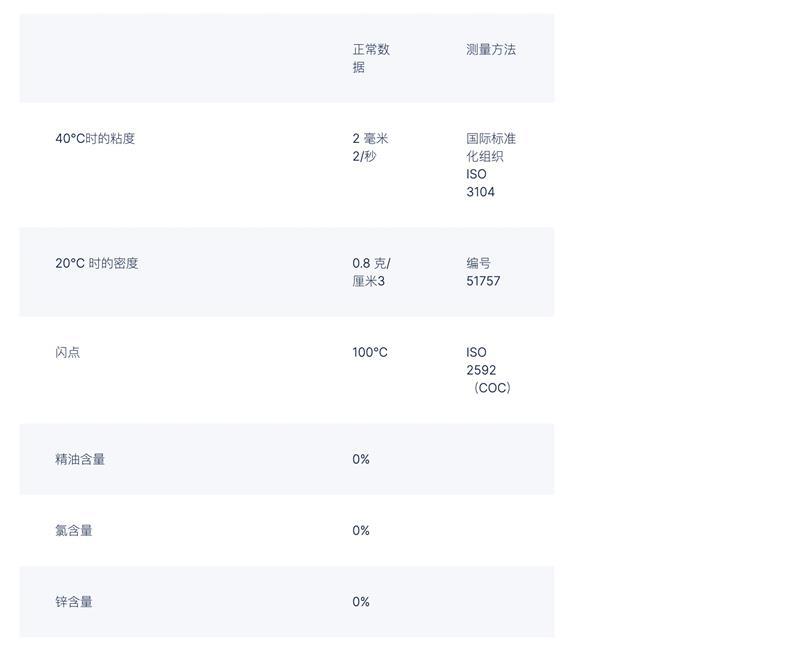Screen dimensions: 790x646
Task: Select the 0% value for 锌含量
Action: [361, 601]
